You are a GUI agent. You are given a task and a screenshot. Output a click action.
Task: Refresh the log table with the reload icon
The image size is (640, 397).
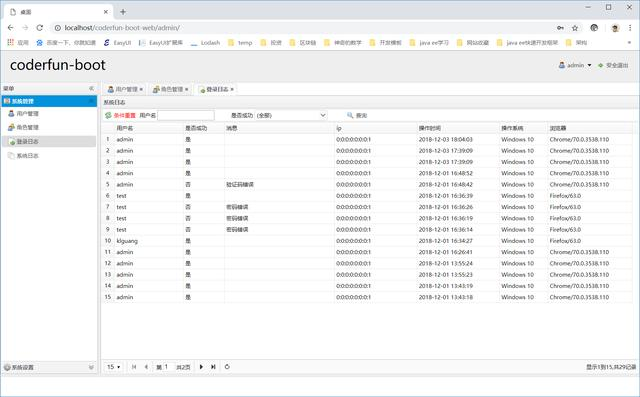pyautogui.click(x=227, y=367)
